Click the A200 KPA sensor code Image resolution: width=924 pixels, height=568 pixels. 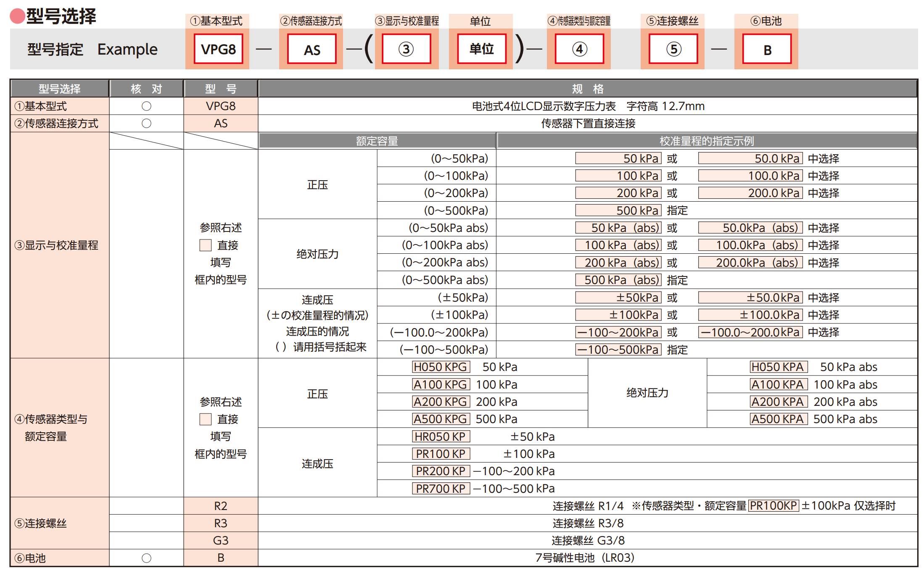[x=779, y=402]
